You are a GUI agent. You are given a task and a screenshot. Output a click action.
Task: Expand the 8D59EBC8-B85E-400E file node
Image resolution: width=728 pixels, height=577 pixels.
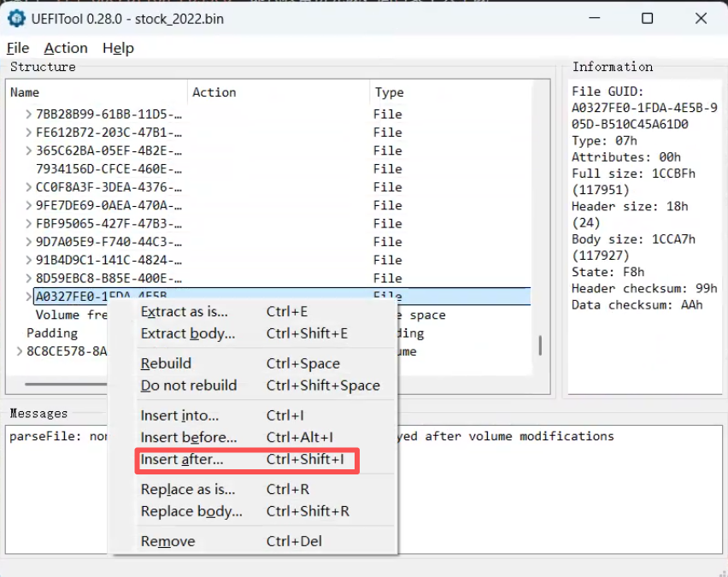[29, 279]
